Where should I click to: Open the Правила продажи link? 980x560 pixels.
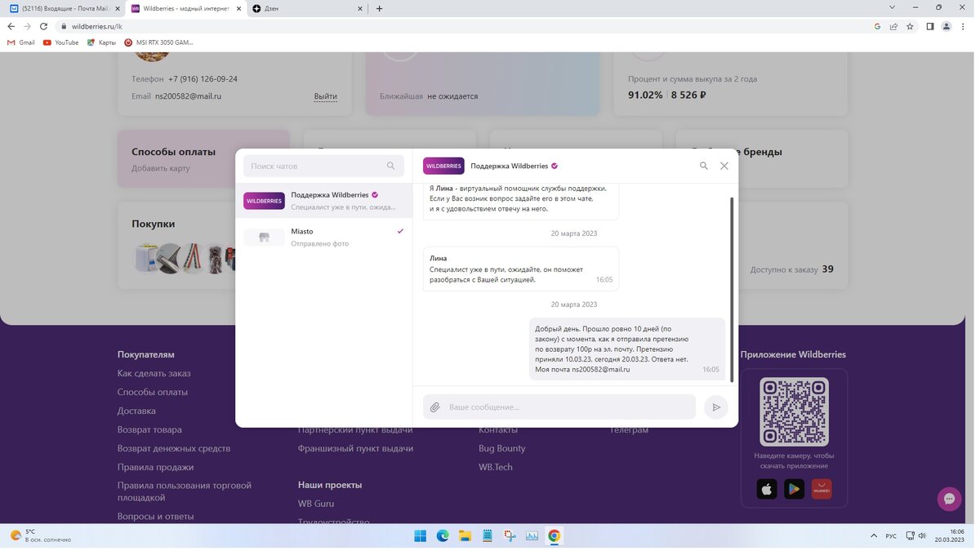tap(155, 467)
